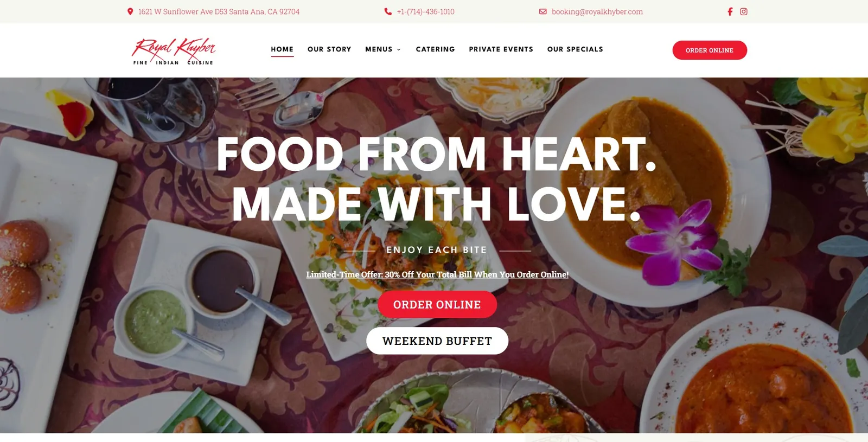Expand the Menus dropdown chevron
868x442 pixels.
[x=399, y=49]
